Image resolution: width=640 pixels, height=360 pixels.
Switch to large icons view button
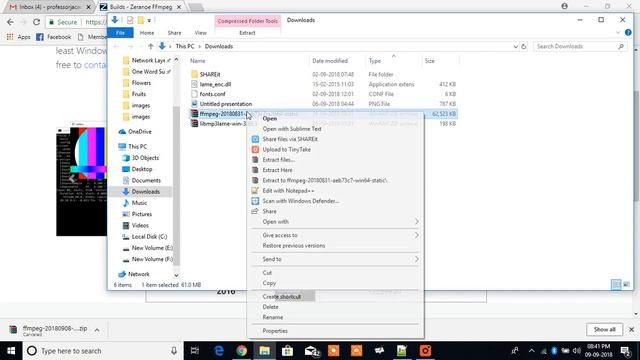coord(626,284)
